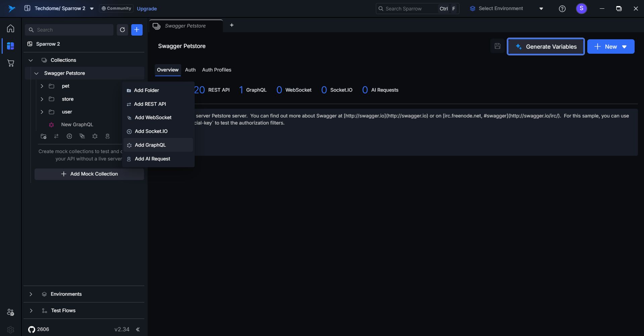
Task: Expand the pet folder
Action: [x=42, y=86]
